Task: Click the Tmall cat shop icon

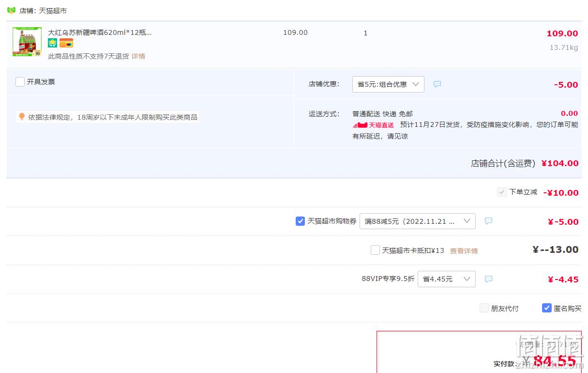Action: coord(11,10)
